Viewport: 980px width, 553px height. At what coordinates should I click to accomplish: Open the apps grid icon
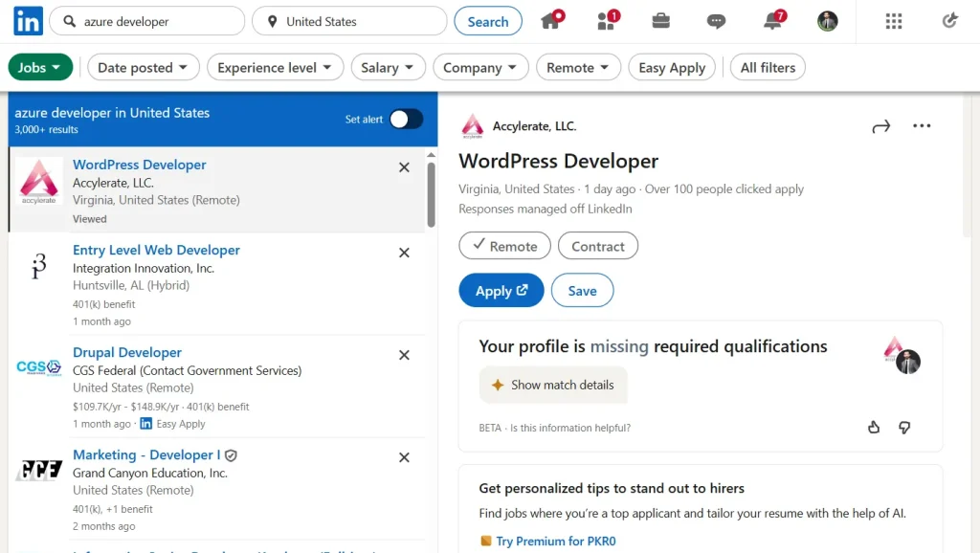(x=894, y=21)
